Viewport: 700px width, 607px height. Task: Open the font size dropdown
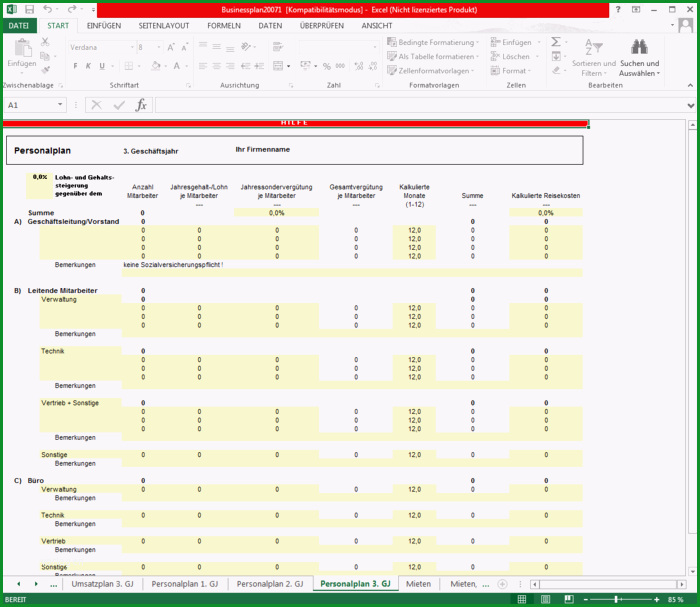[158, 47]
